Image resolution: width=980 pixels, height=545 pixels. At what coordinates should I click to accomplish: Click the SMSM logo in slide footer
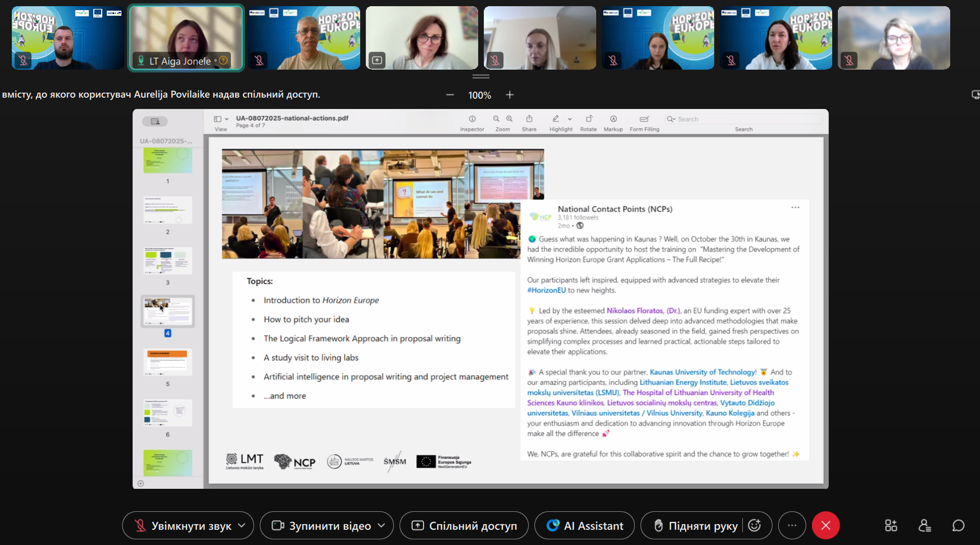[395, 461]
